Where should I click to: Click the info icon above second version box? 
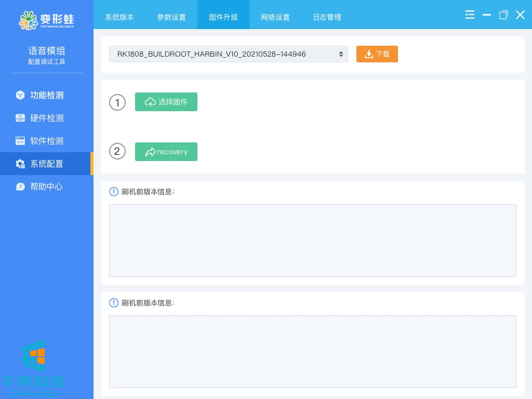[114, 303]
